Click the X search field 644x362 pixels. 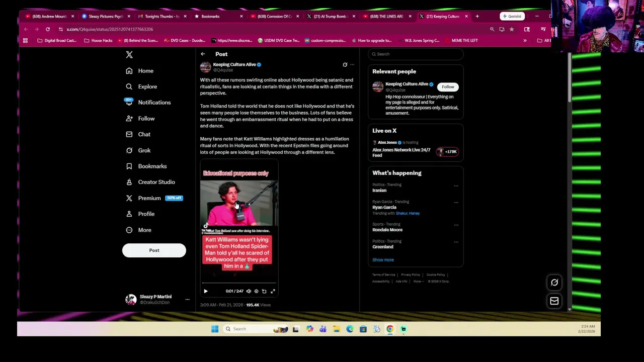point(416,54)
